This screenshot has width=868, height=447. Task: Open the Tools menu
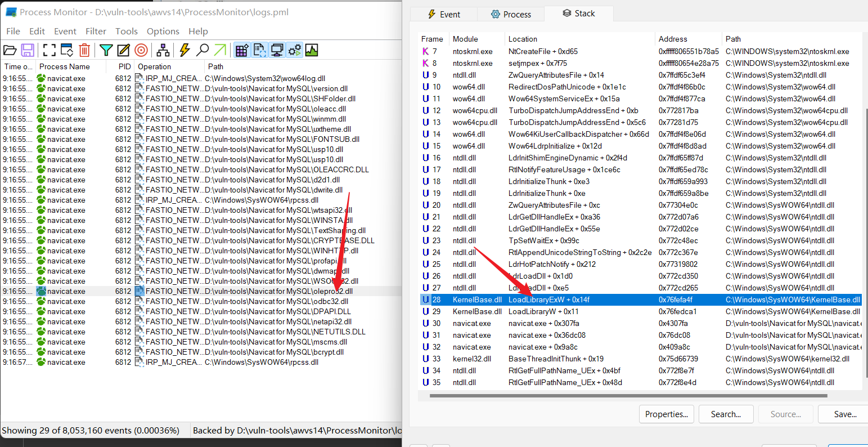pos(127,32)
